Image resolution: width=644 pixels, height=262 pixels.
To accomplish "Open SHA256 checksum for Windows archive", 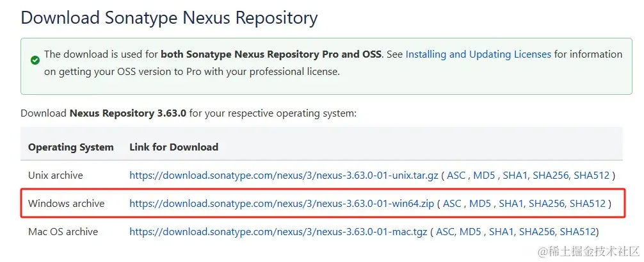I will tap(546, 204).
